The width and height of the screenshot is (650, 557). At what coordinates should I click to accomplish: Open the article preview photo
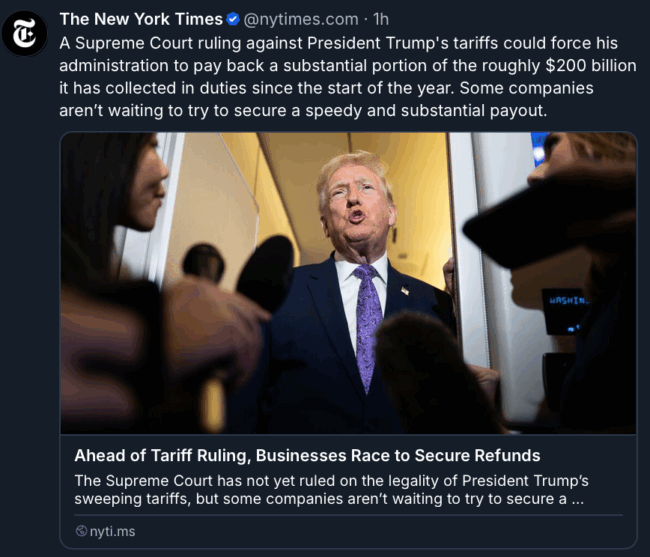[x=348, y=283]
